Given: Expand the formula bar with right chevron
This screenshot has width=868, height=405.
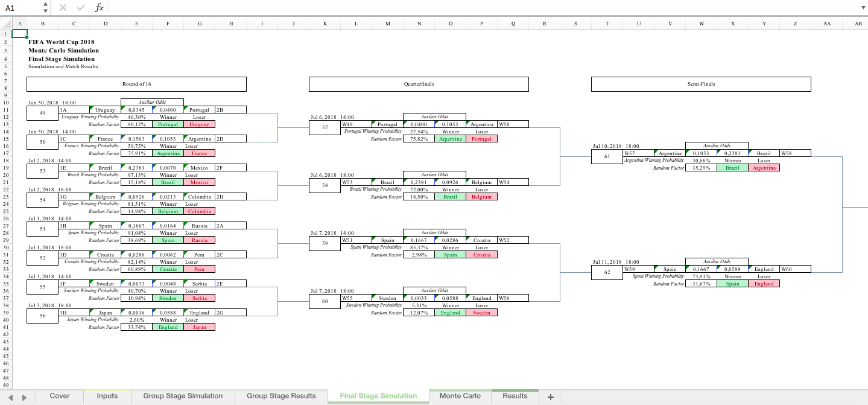Looking at the screenshot, I should pyautogui.click(x=861, y=8).
